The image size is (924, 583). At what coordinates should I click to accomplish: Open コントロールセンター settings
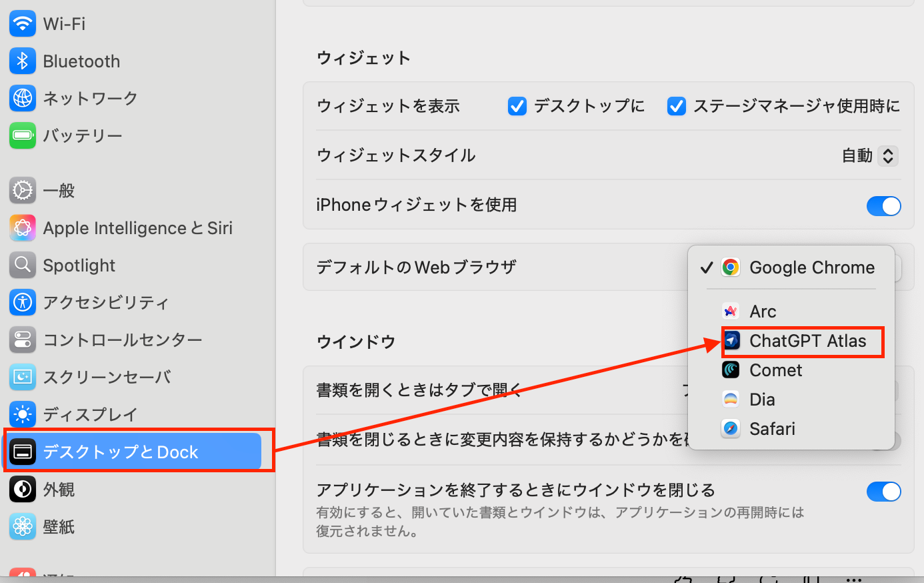pos(133,340)
